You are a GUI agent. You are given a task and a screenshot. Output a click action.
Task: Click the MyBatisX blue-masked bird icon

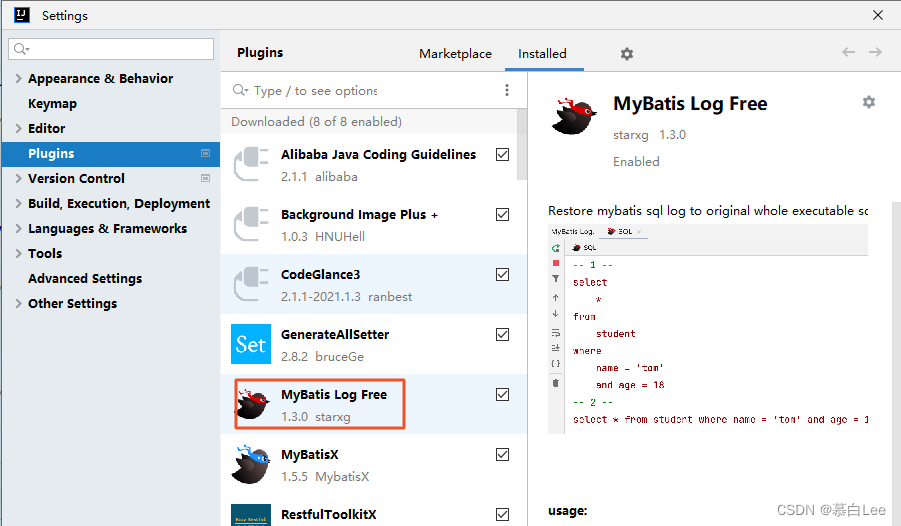coord(251,464)
